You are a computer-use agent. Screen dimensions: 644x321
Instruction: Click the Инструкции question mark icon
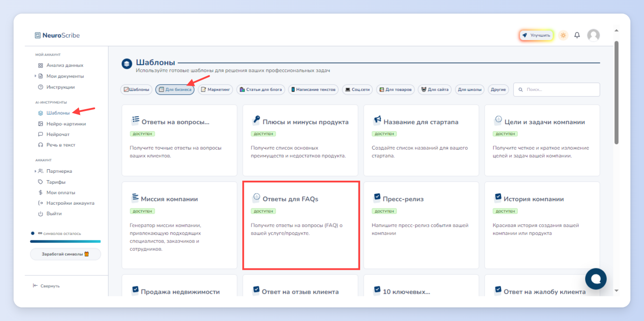tap(41, 87)
